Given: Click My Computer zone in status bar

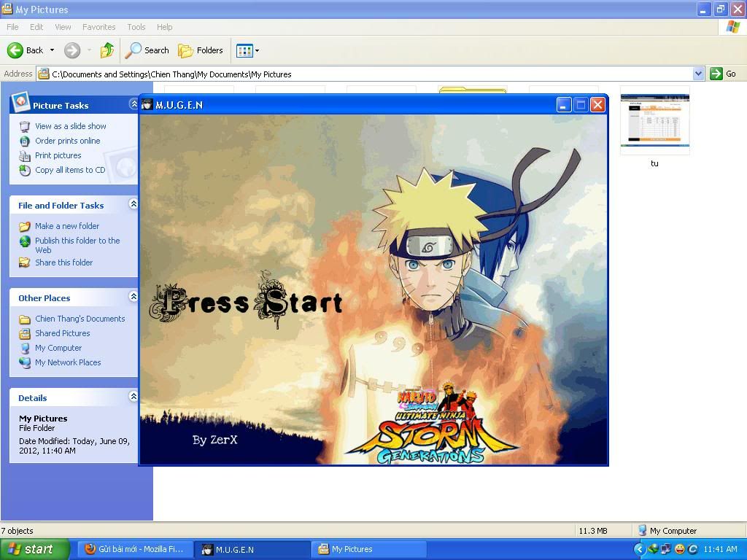Looking at the screenshot, I should pos(667,531).
